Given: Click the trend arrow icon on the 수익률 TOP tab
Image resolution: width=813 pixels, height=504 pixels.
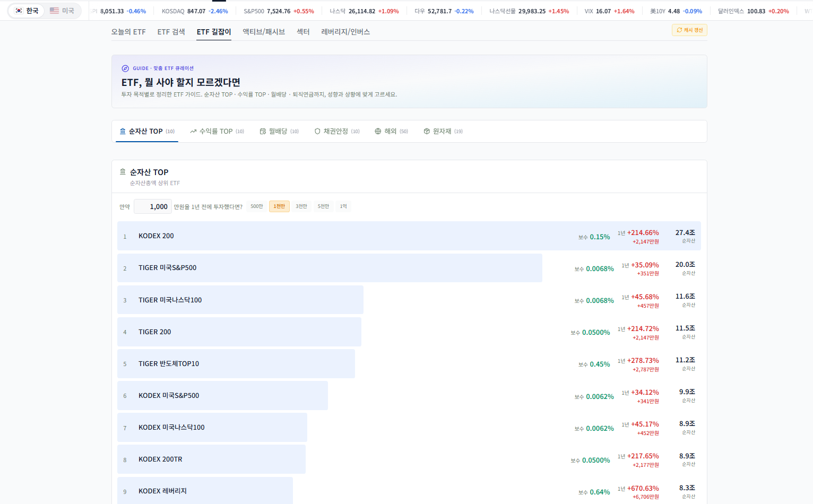Looking at the screenshot, I should point(193,131).
